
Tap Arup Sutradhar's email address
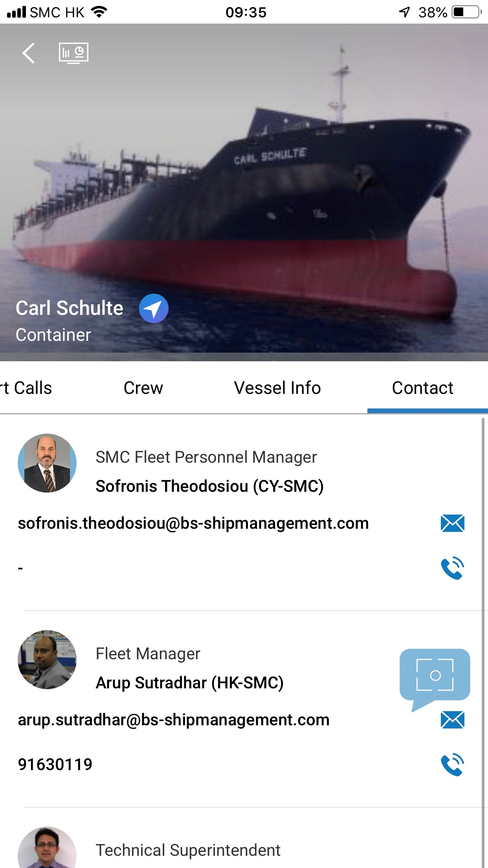pyautogui.click(x=174, y=720)
